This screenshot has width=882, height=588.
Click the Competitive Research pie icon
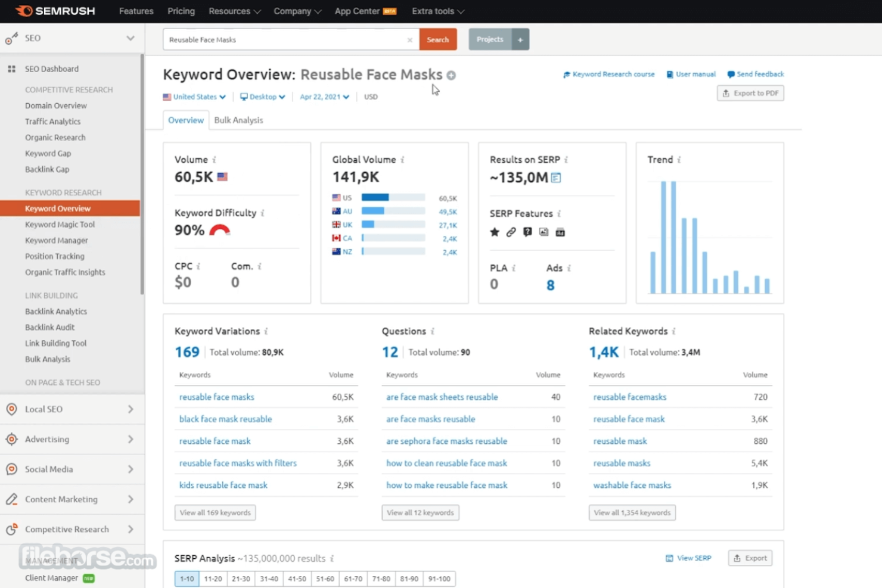coord(11,529)
